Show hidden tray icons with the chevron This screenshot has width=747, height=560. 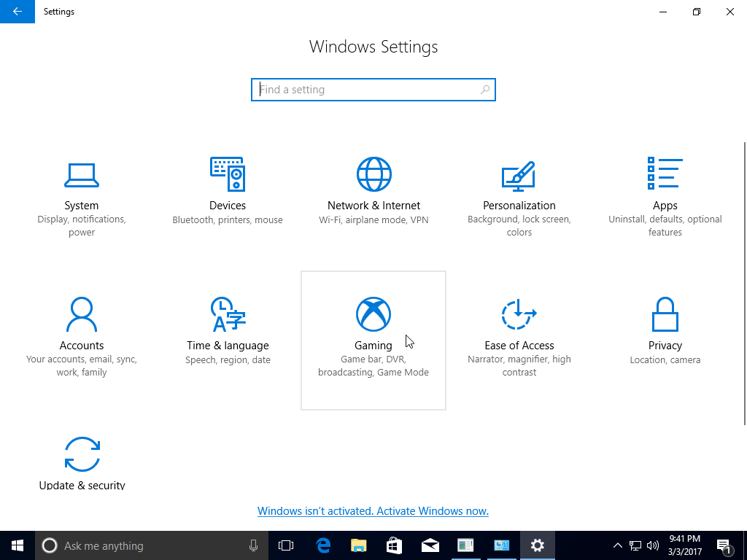click(x=617, y=545)
